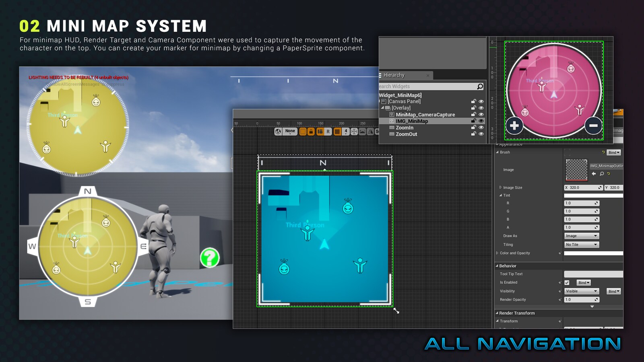
Task: Toggle the dashed widget outlines icon
Action: (303, 132)
